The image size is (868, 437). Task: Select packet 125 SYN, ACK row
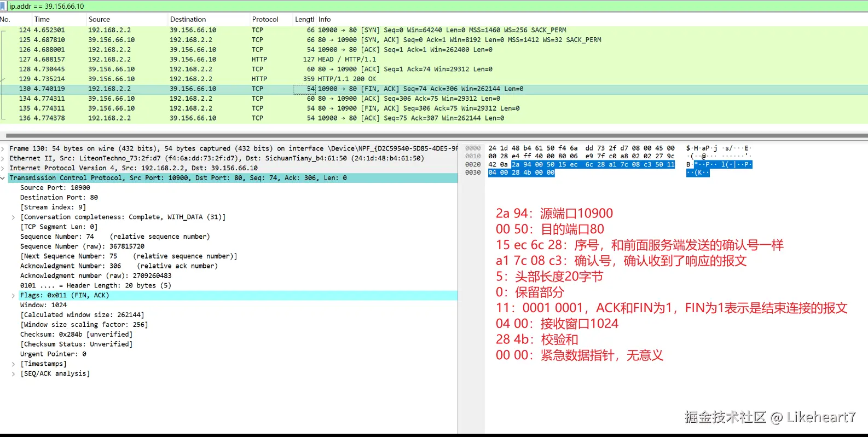(434, 40)
